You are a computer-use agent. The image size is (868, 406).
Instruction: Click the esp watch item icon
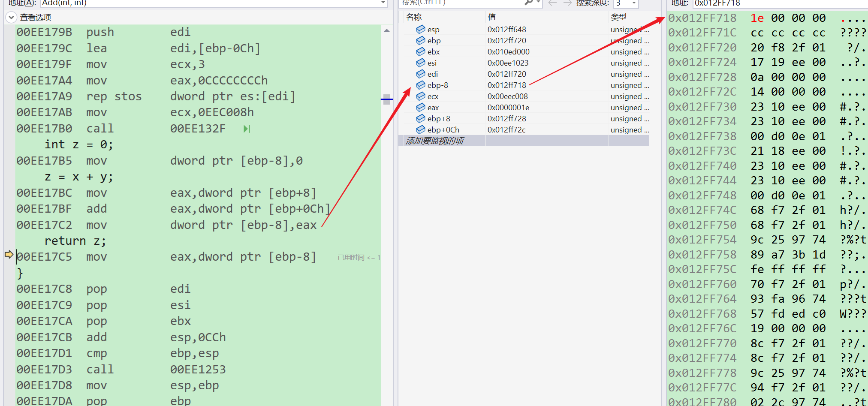[421, 29]
